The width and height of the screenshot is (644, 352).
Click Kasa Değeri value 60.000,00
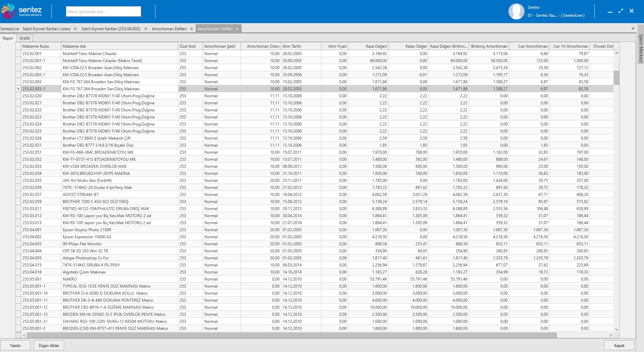(x=368, y=61)
